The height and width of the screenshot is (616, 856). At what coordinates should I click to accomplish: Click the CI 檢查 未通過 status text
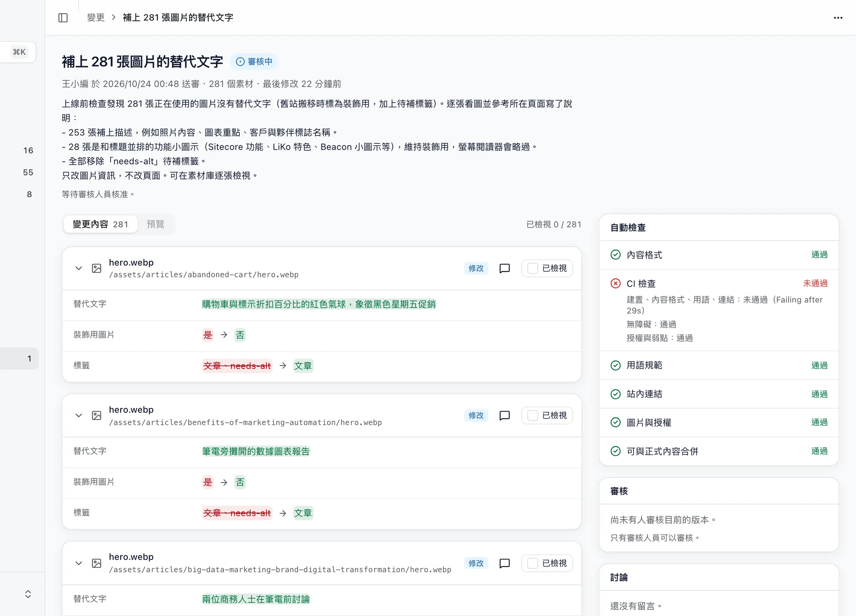click(x=815, y=283)
